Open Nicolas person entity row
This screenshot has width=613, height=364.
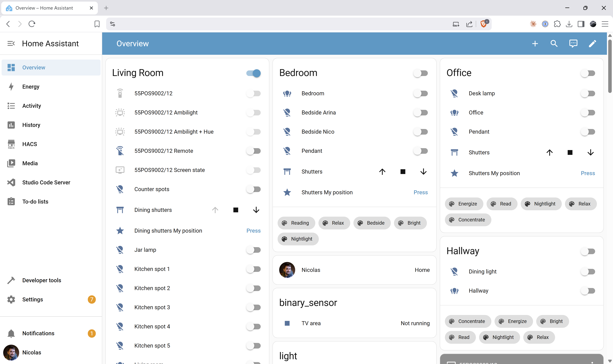pyautogui.click(x=354, y=270)
